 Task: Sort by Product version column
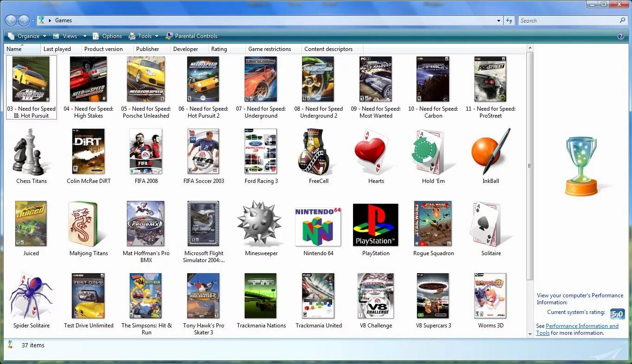pyautogui.click(x=107, y=49)
